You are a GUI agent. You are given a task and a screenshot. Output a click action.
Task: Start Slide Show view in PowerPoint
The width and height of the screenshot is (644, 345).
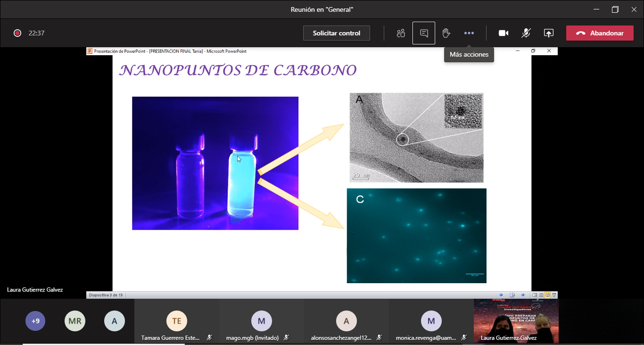(554, 295)
